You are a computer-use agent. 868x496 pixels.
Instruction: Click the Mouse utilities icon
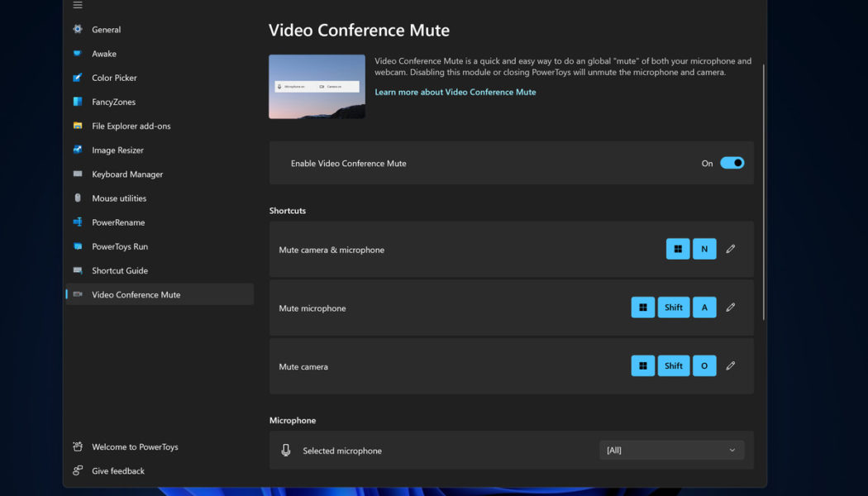[x=77, y=198]
